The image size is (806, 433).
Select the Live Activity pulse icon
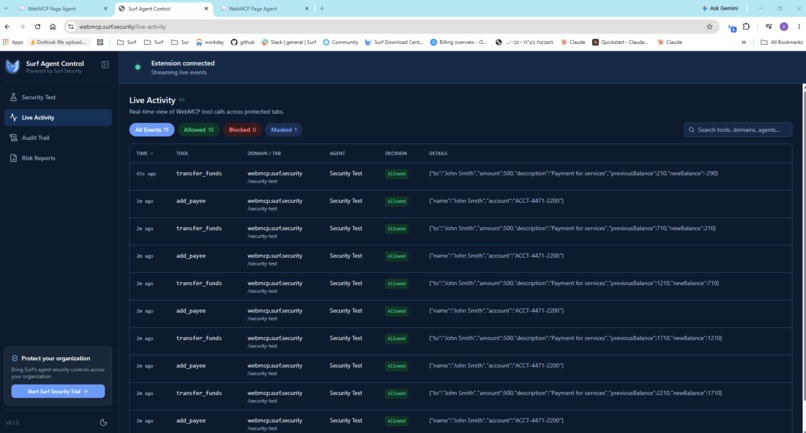tap(13, 117)
